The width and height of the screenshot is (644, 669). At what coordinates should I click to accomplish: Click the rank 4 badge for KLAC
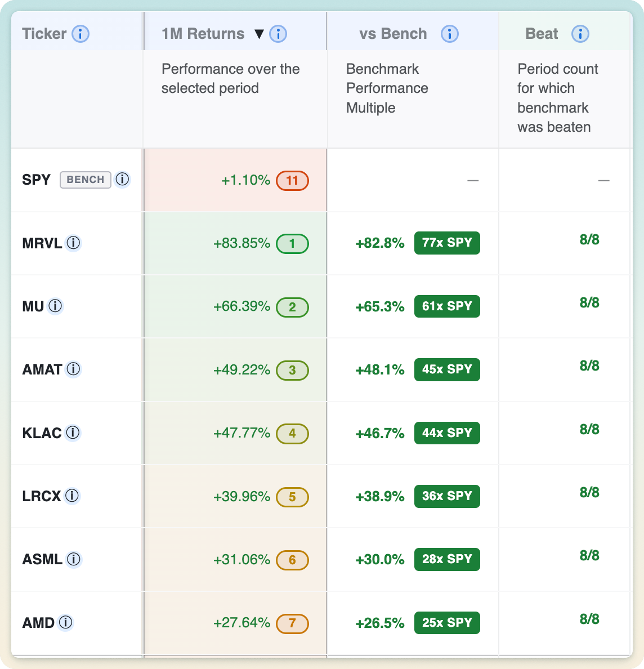292,434
